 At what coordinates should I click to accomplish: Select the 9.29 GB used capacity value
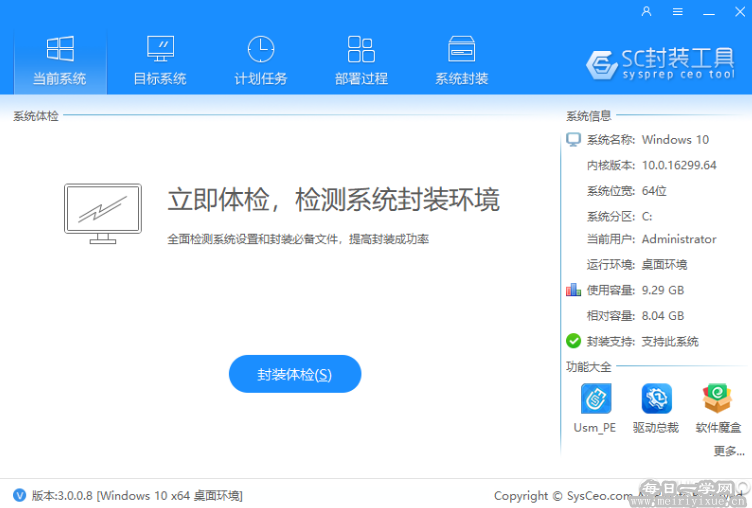coord(663,290)
